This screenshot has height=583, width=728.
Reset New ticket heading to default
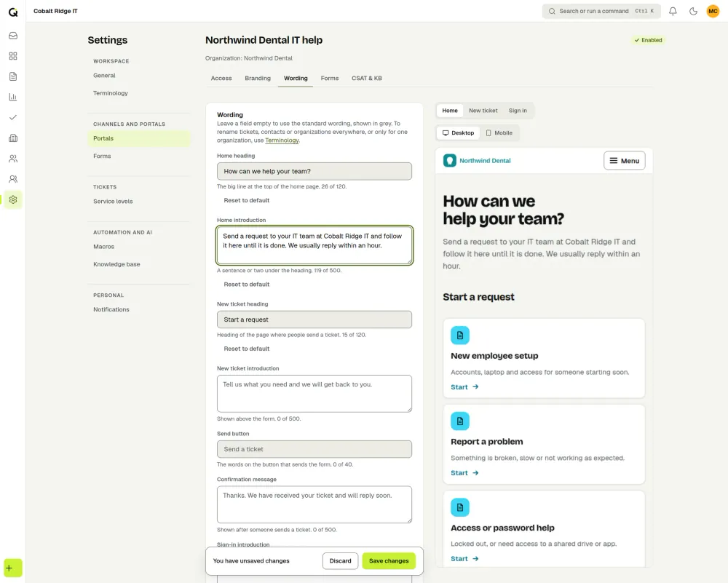[x=247, y=349]
